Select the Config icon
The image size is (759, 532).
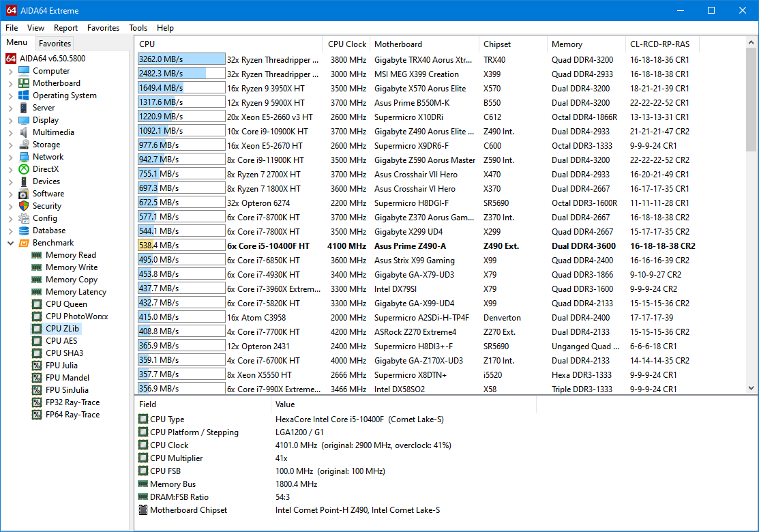(x=24, y=218)
